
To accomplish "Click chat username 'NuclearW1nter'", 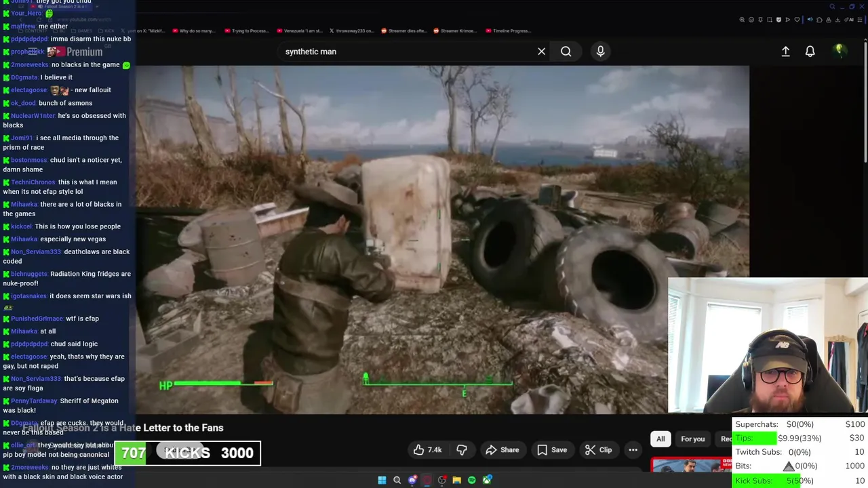I will [33, 116].
